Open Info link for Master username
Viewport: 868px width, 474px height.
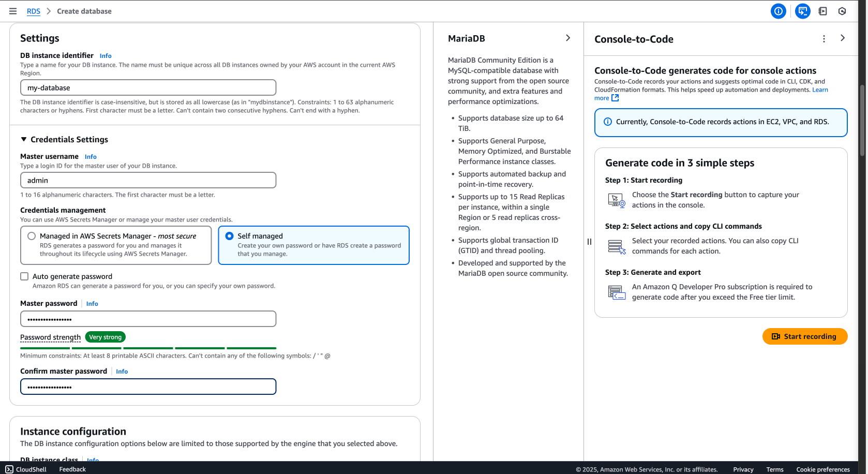point(91,157)
